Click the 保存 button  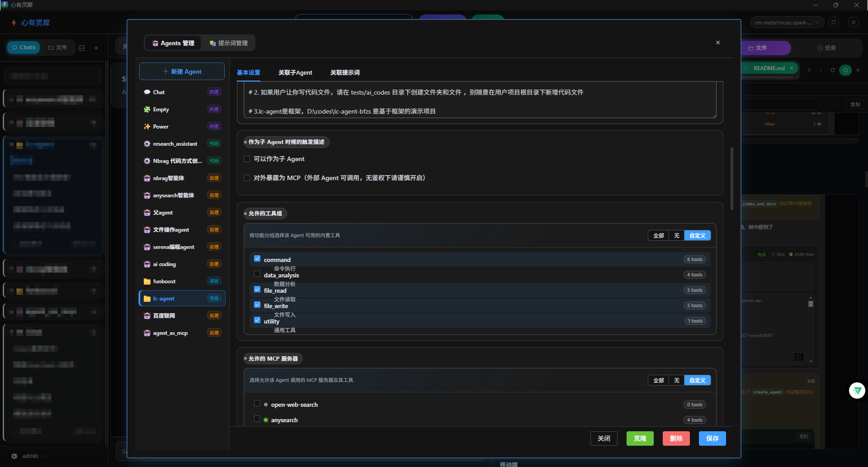tap(712, 438)
